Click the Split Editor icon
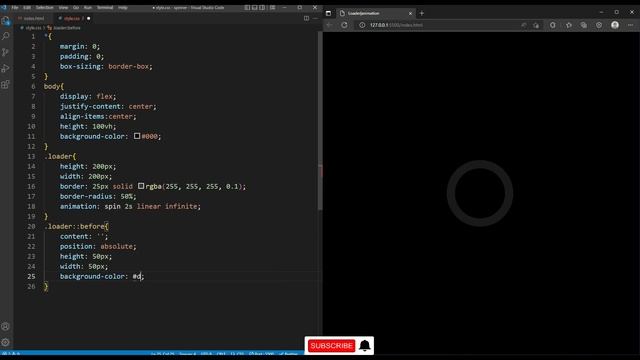Screen dimensions: 640x360 [307, 18]
